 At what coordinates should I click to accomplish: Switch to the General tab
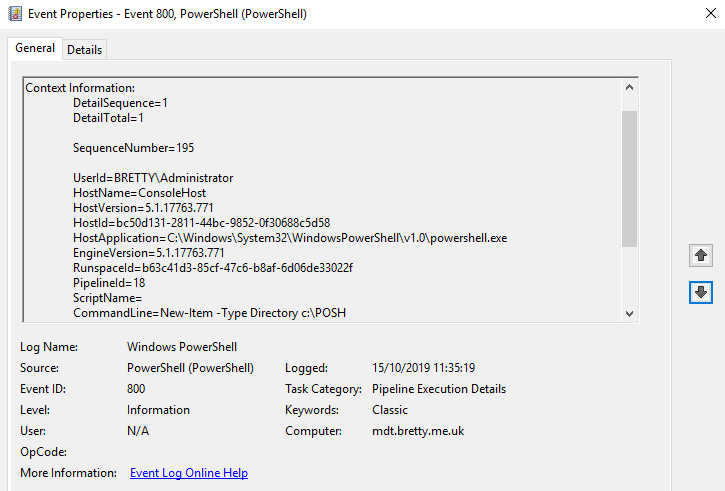[x=35, y=49]
